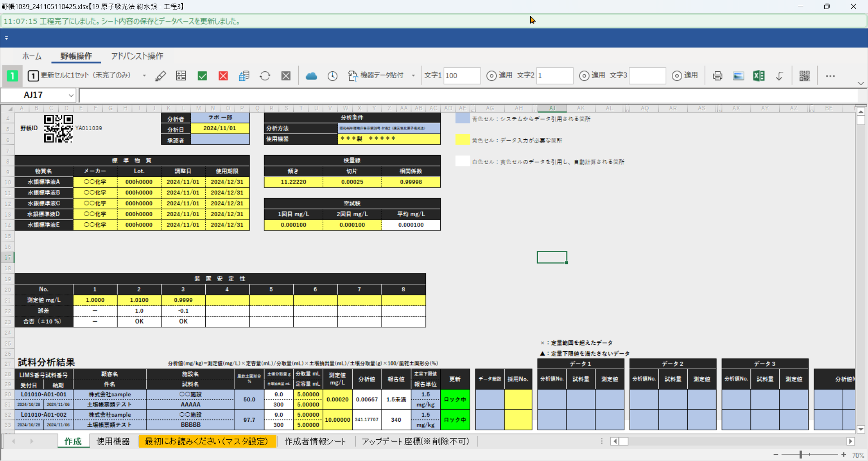Click the empty 文字3 input field
This screenshot has width=868, height=461.
click(647, 75)
